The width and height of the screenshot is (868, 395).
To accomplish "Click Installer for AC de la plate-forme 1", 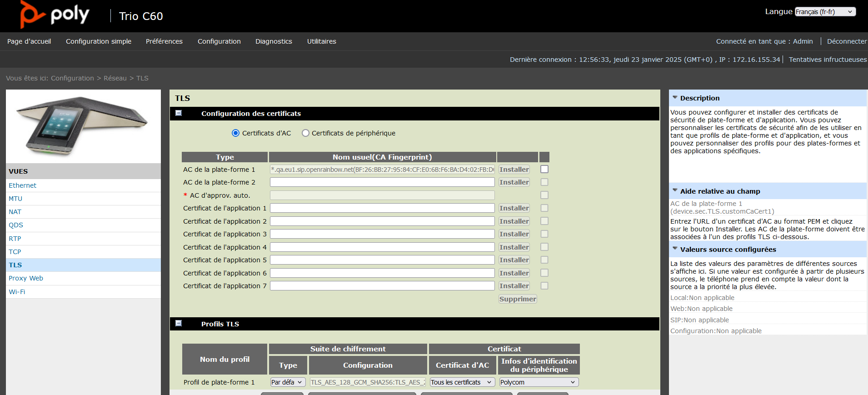I will (x=514, y=170).
